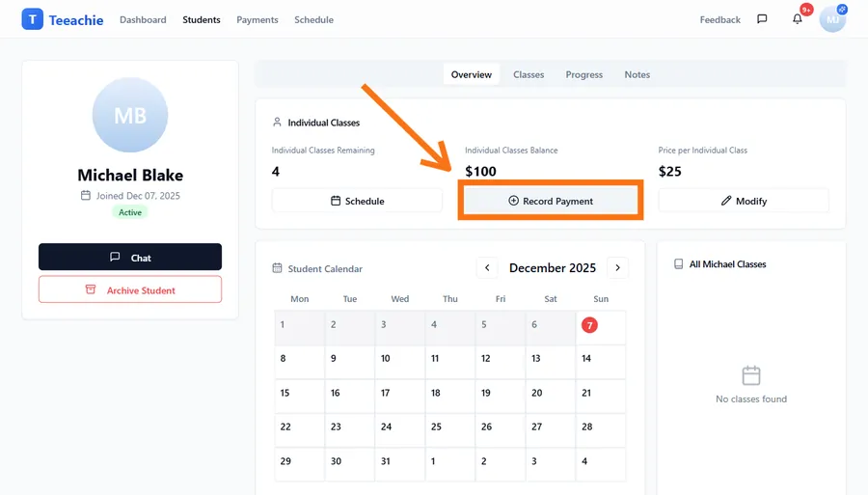Switch to the Classes tab
This screenshot has height=495, width=868.
pos(529,74)
